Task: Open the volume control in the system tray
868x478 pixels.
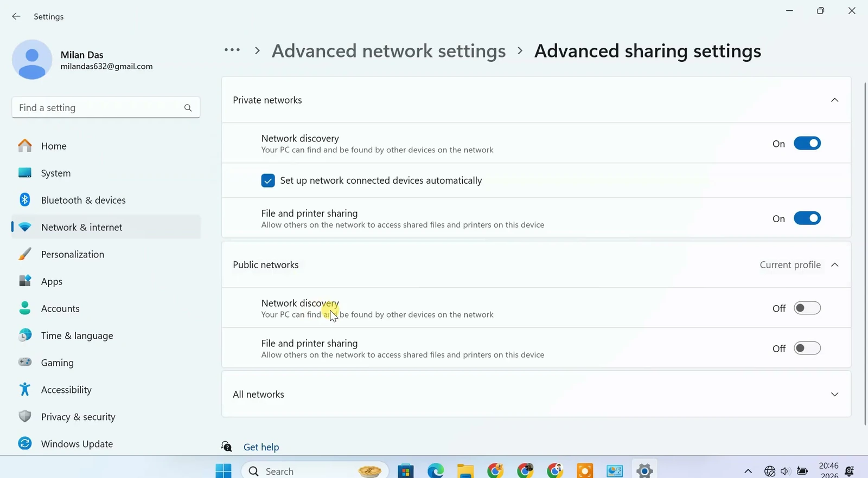Action: pos(785,471)
